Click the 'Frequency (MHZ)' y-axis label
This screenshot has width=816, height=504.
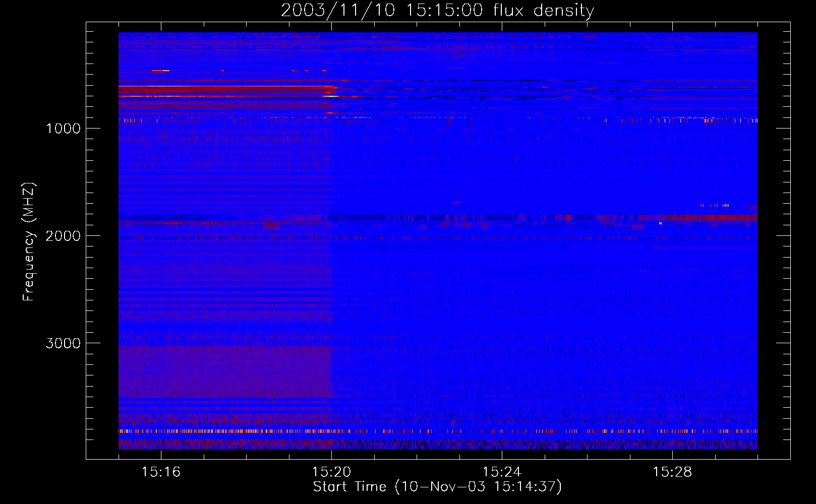29,242
